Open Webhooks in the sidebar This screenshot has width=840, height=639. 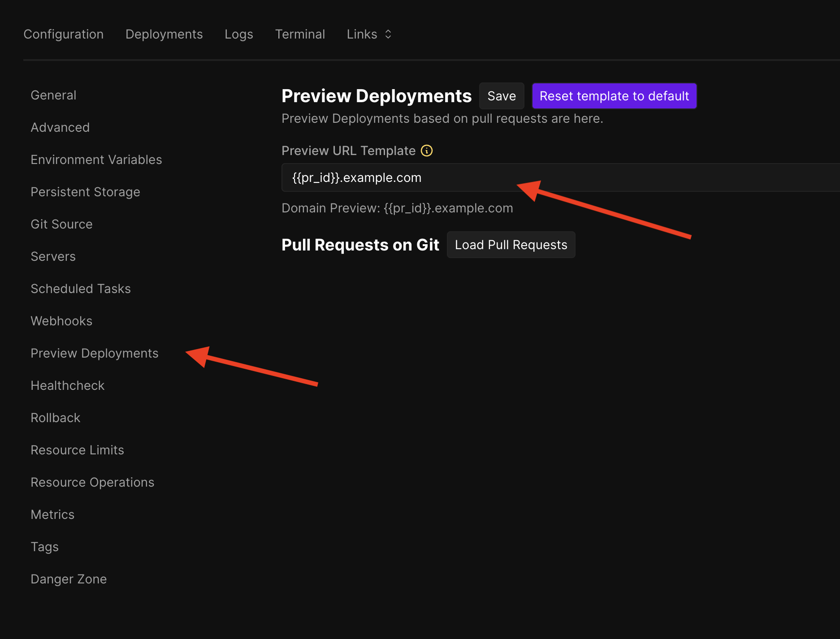(61, 321)
